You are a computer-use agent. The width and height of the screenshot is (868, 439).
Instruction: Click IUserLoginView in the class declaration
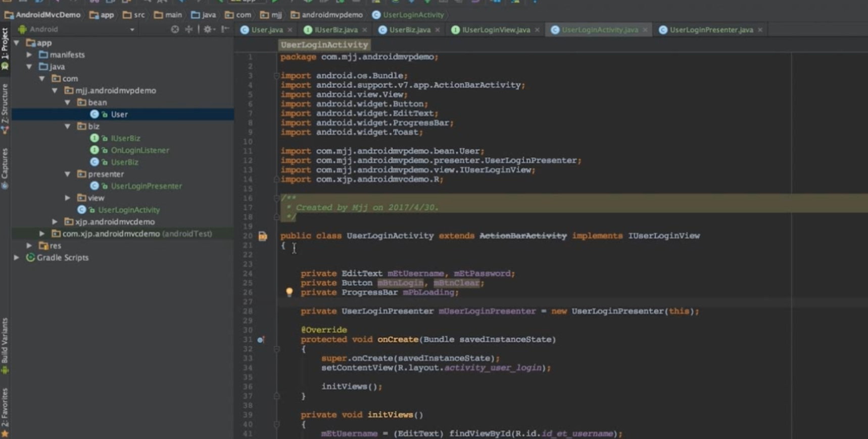tap(664, 236)
